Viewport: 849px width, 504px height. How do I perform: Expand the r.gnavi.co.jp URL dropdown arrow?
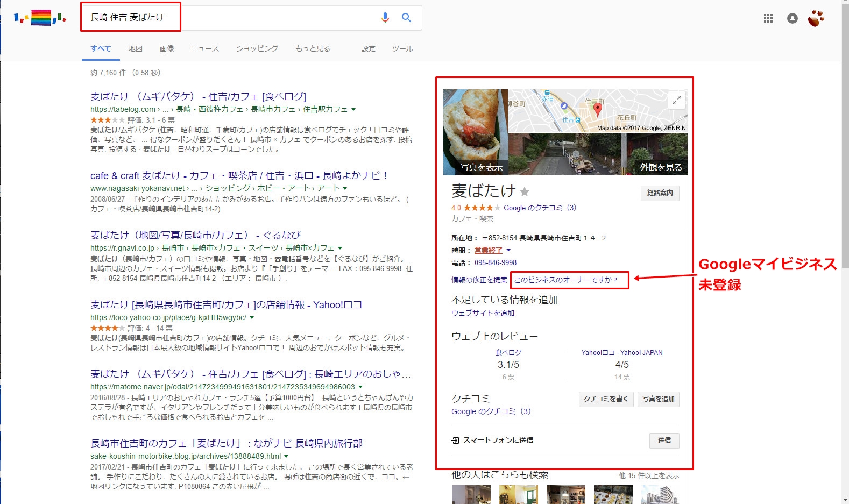point(339,248)
